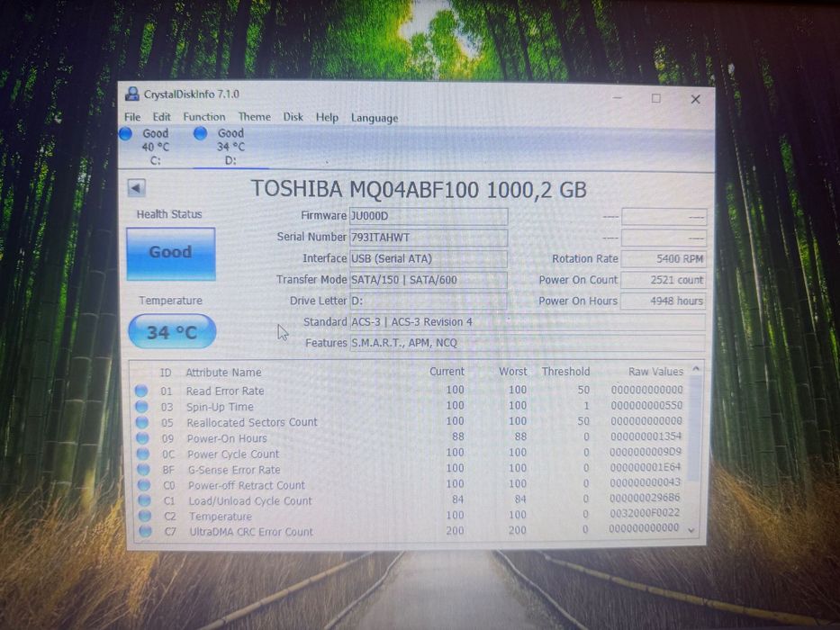Click the Worst column header
This screenshot has width=840, height=630.
(x=512, y=372)
